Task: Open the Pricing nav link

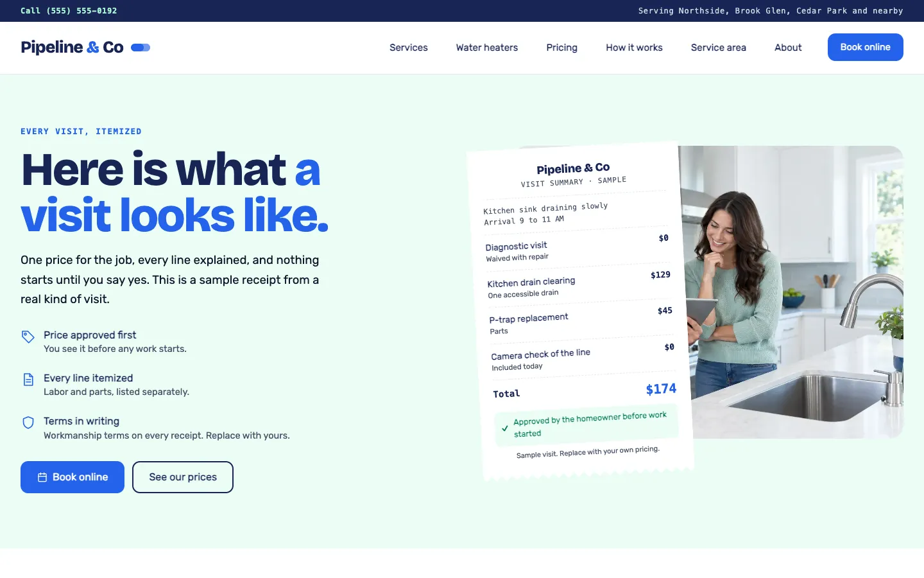Action: pos(562,48)
